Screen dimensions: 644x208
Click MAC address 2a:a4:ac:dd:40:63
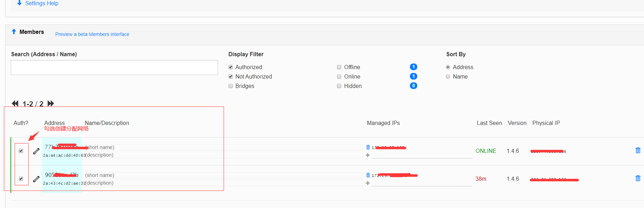coord(64,155)
